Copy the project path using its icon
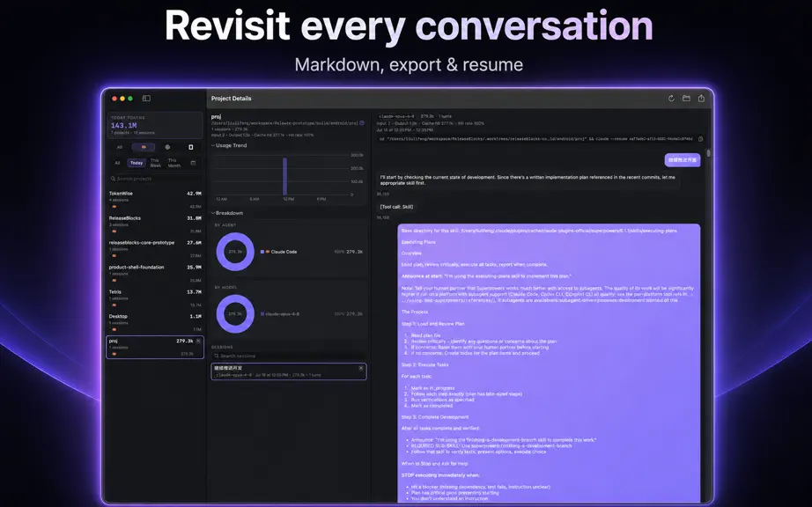812x507 pixels. tap(362, 123)
